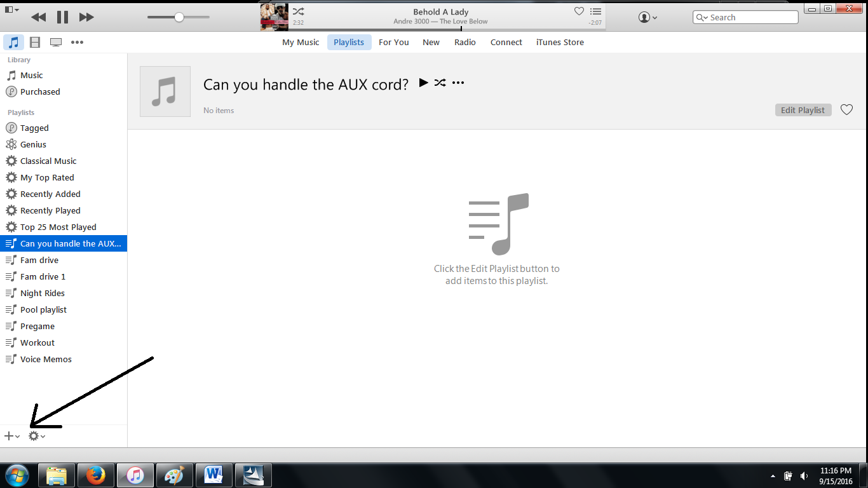The height and width of the screenshot is (488, 868).
Task: Select the Recently Added playlist
Action: 64,194
